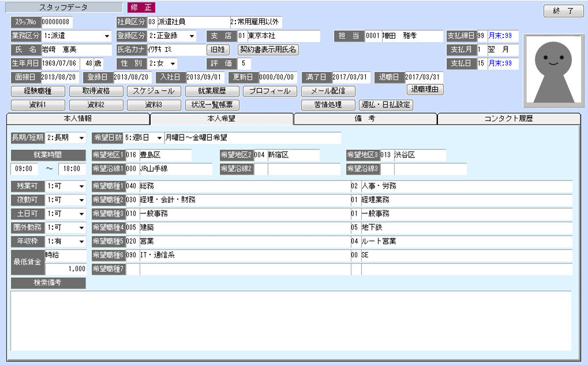The width and height of the screenshot is (588, 365).
Task: Click the 取得資格 button
Action: coord(96,91)
